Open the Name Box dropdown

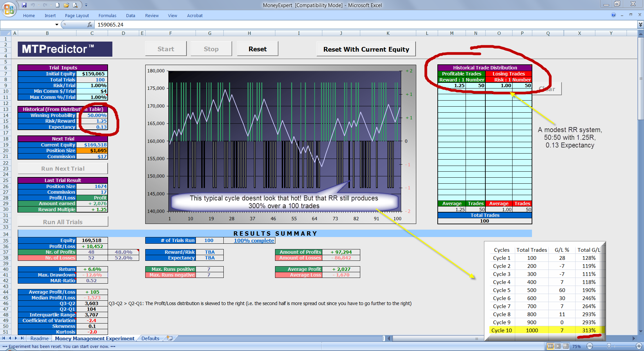point(57,24)
